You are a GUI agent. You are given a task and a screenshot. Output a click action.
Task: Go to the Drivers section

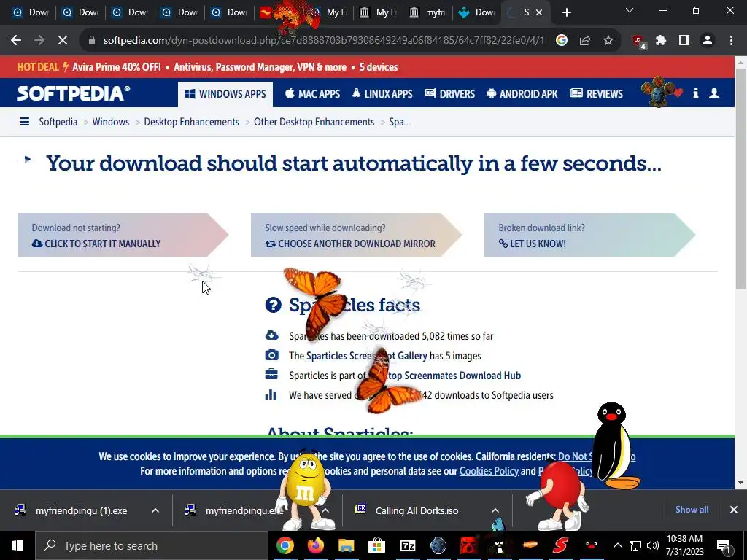[449, 94]
